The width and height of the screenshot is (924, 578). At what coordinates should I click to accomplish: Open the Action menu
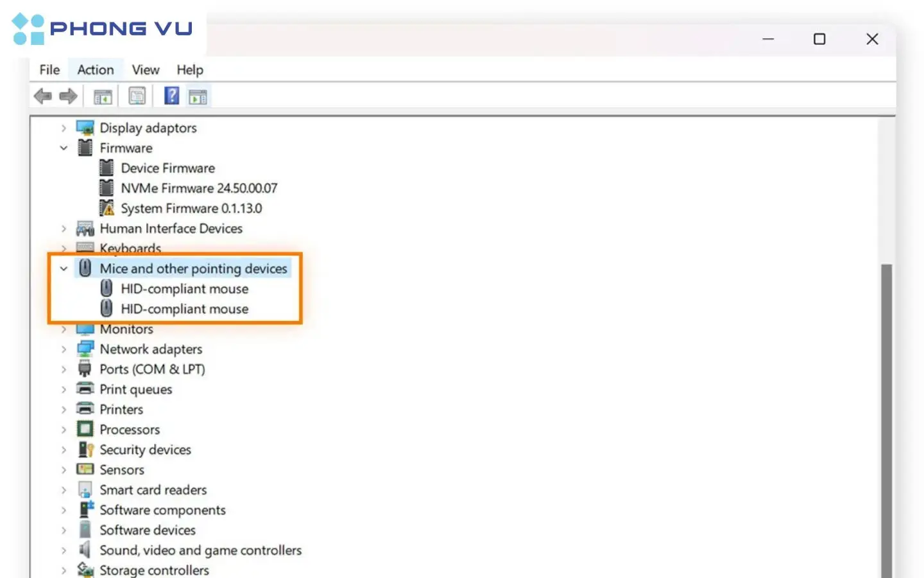tap(96, 69)
